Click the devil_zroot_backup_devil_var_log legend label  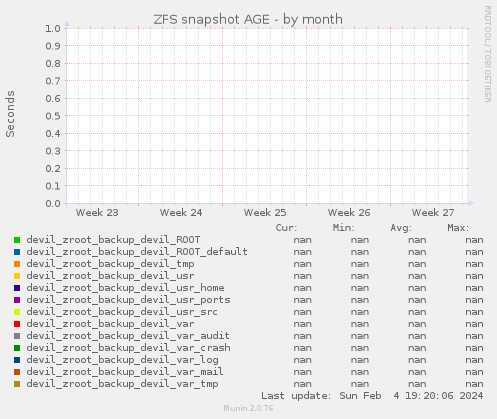(122, 360)
